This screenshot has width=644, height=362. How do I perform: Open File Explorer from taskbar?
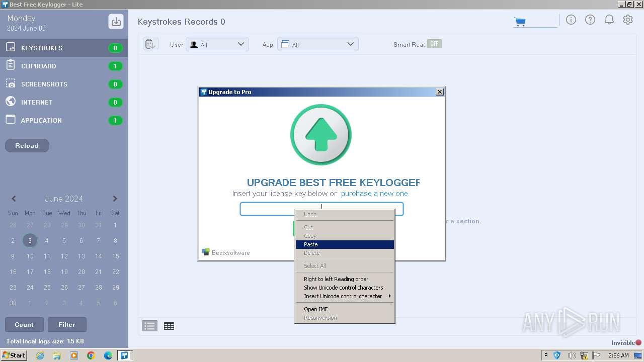point(57,355)
